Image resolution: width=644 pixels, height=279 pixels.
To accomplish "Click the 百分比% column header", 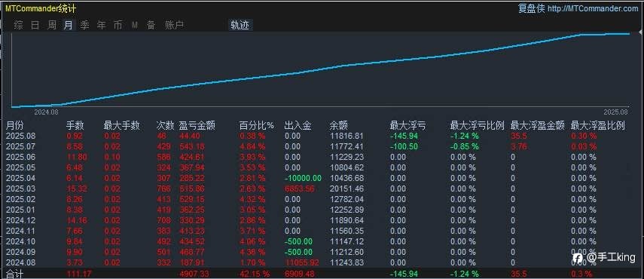I will (256, 125).
